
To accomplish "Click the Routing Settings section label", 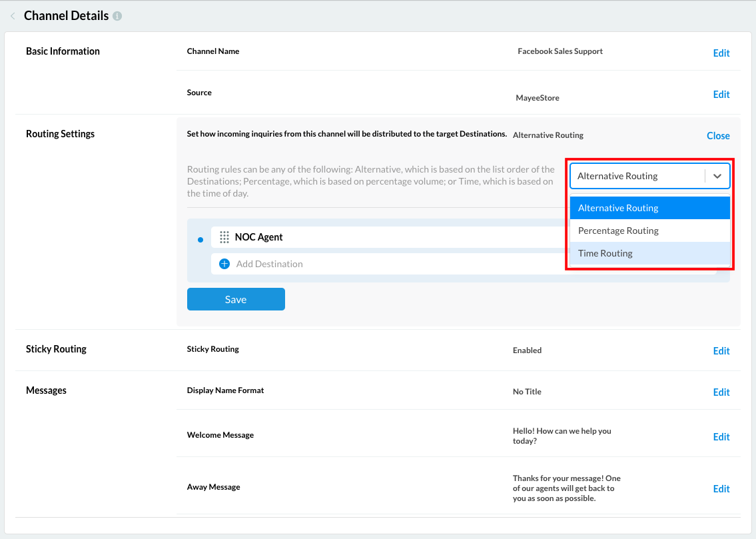I will pos(60,134).
